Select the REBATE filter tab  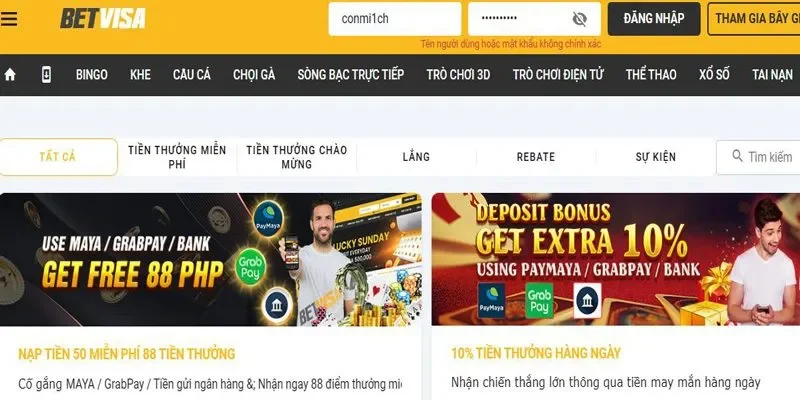(536, 157)
